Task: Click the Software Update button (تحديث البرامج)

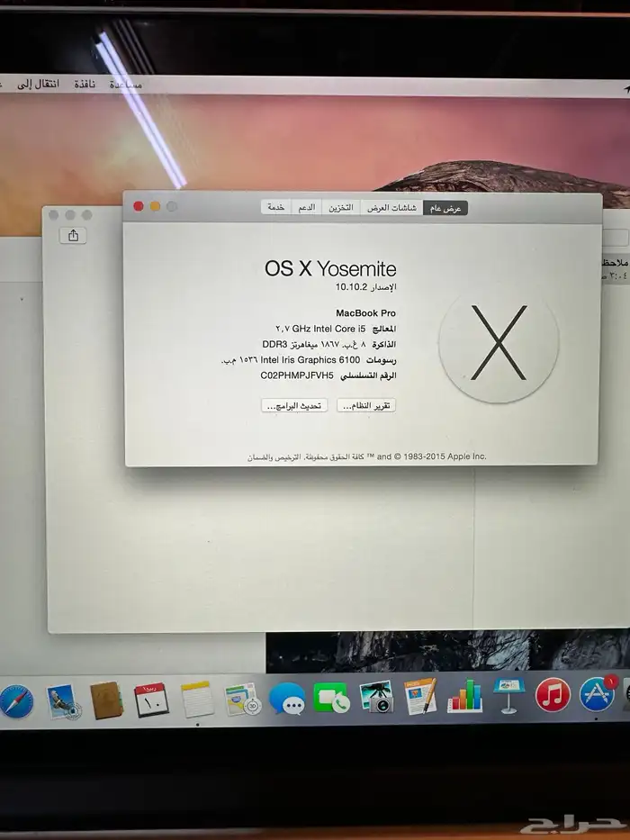Action: click(294, 406)
